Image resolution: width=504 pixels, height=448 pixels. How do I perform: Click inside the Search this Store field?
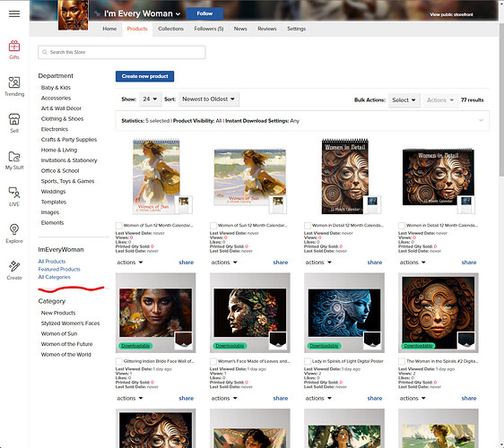(122, 52)
